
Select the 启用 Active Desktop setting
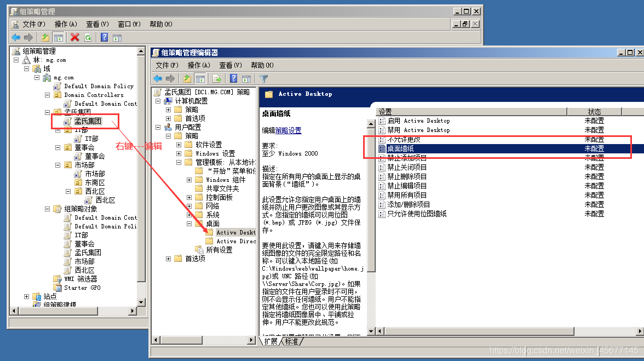(x=418, y=121)
